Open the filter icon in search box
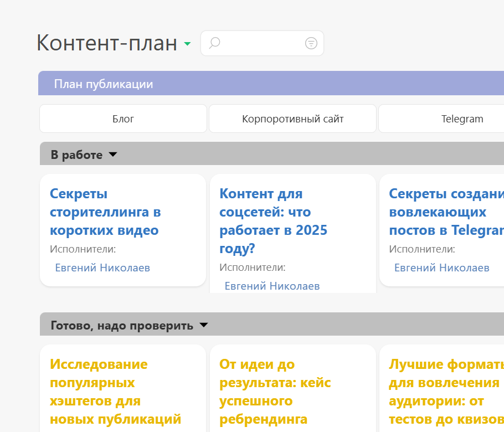 (311, 43)
